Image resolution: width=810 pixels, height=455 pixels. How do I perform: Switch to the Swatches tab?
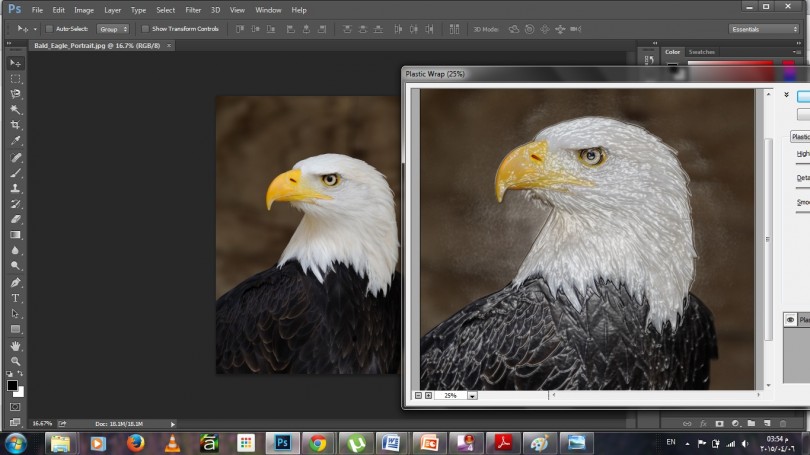tap(702, 52)
